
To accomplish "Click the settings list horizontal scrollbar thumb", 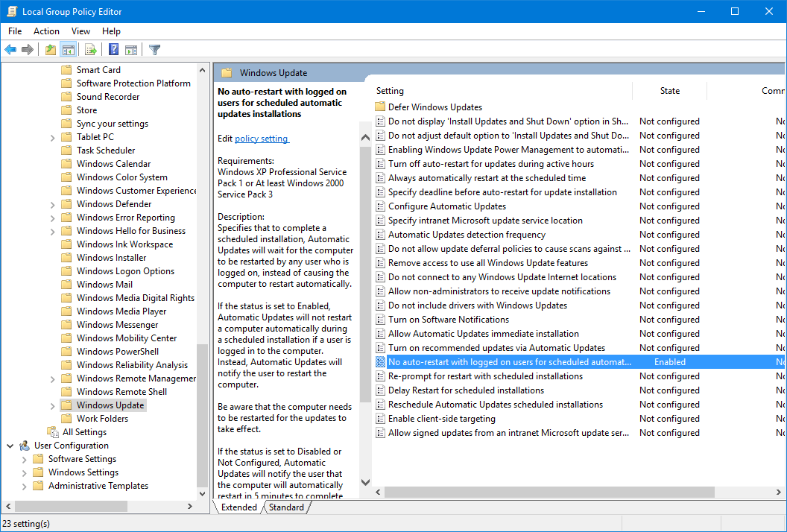I will coord(549,493).
